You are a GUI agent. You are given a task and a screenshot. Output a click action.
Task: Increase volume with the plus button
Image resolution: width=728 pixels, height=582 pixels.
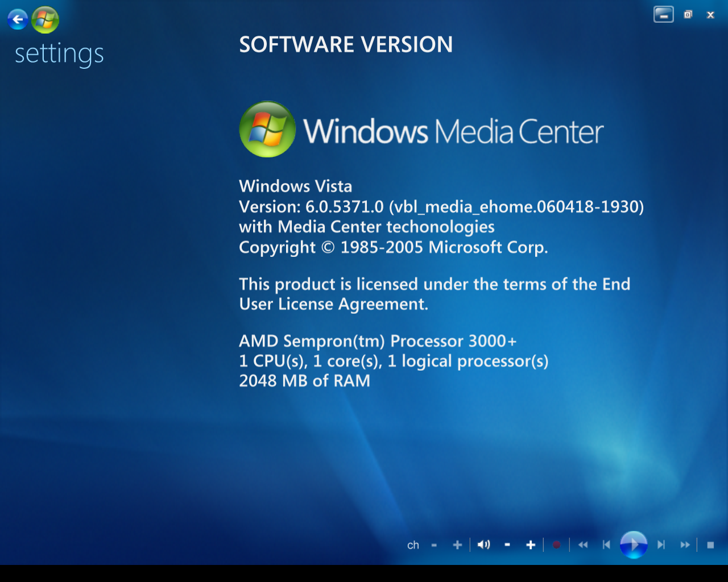(531, 545)
